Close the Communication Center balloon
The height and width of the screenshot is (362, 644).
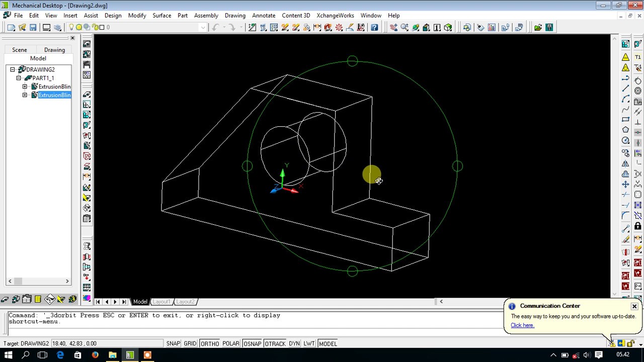click(x=634, y=306)
